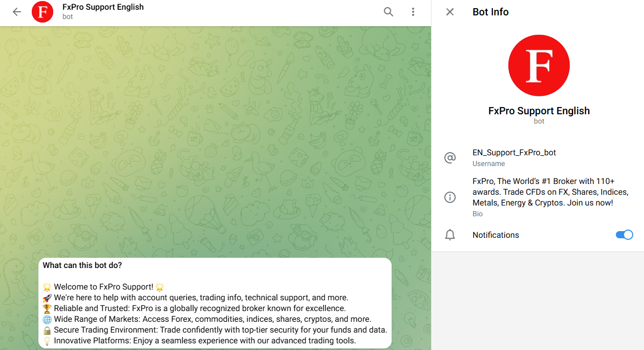
Task: Click the bell notifications icon
Action: 450,235
